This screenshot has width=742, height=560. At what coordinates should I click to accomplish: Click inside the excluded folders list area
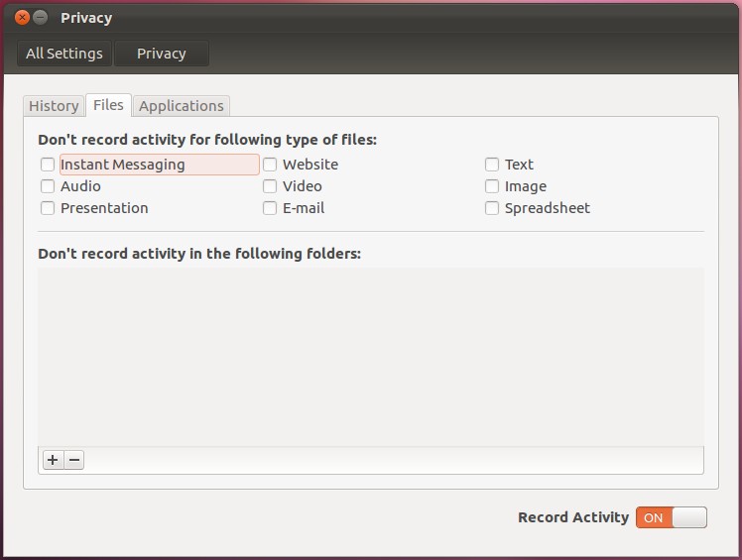[370, 357]
